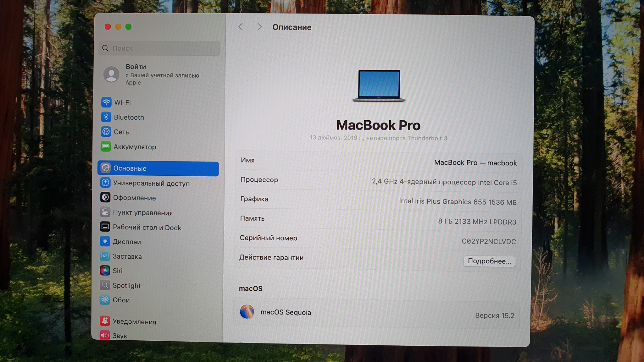Open Пункт управления section
The image size is (644, 362).
coord(142,213)
